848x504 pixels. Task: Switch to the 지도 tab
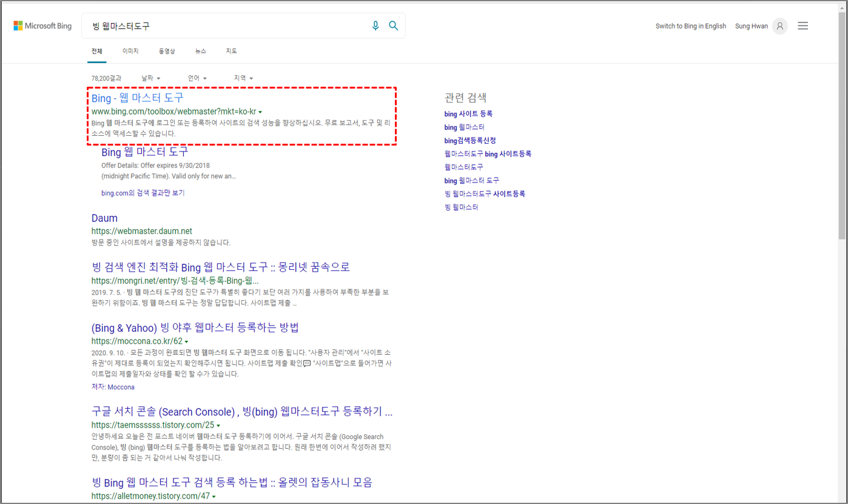[231, 52]
